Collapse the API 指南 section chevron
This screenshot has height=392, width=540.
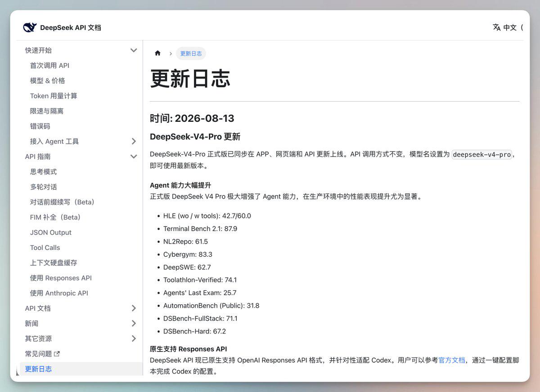point(134,156)
